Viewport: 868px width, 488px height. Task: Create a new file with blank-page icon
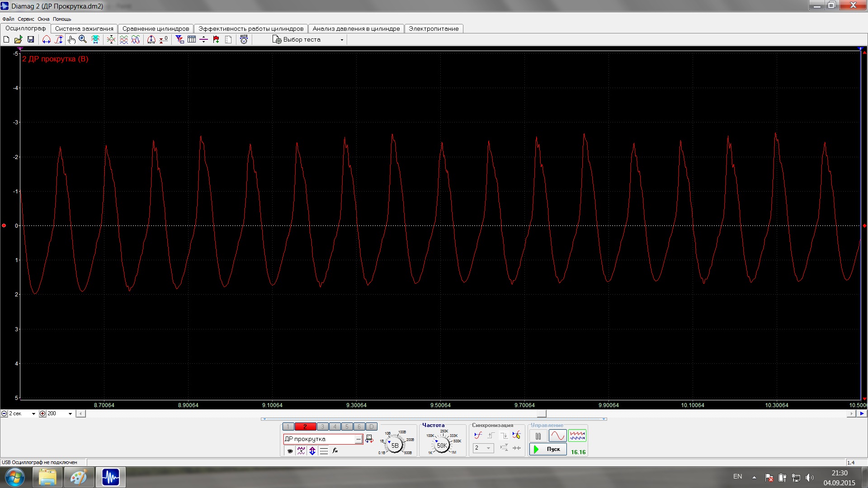coord(6,40)
